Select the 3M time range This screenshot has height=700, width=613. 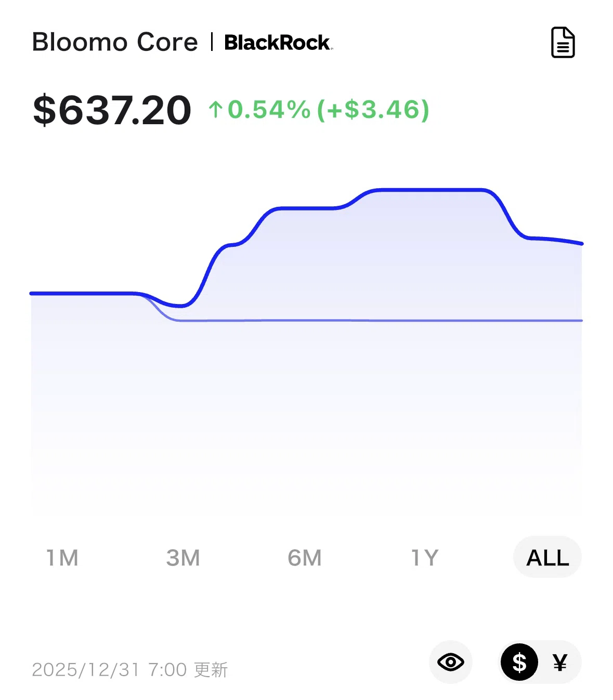pos(183,558)
